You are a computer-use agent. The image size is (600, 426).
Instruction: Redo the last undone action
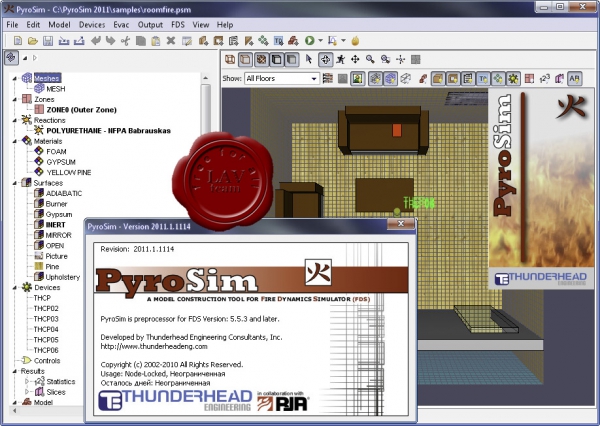(110, 41)
